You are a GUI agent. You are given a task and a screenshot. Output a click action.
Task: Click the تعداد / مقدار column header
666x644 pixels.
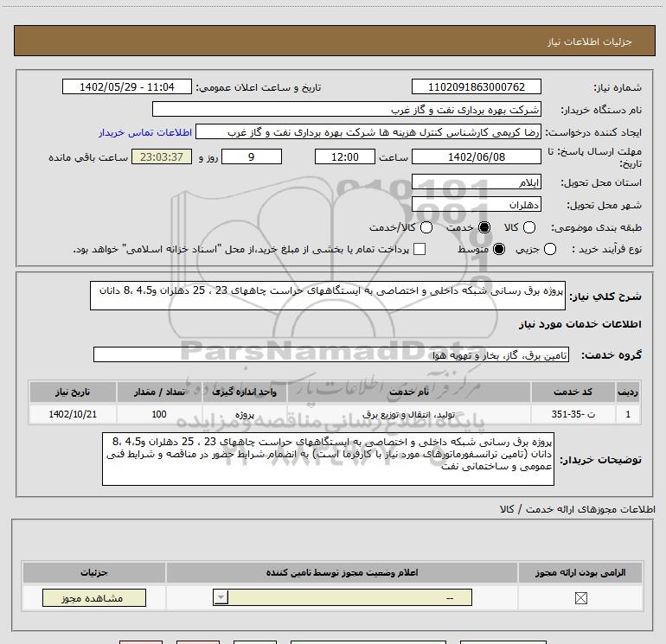[x=159, y=392]
